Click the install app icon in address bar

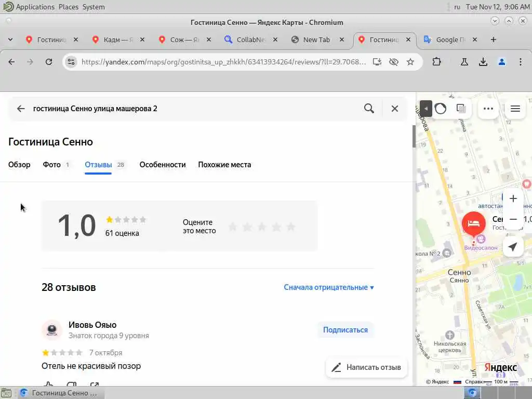pos(377,62)
